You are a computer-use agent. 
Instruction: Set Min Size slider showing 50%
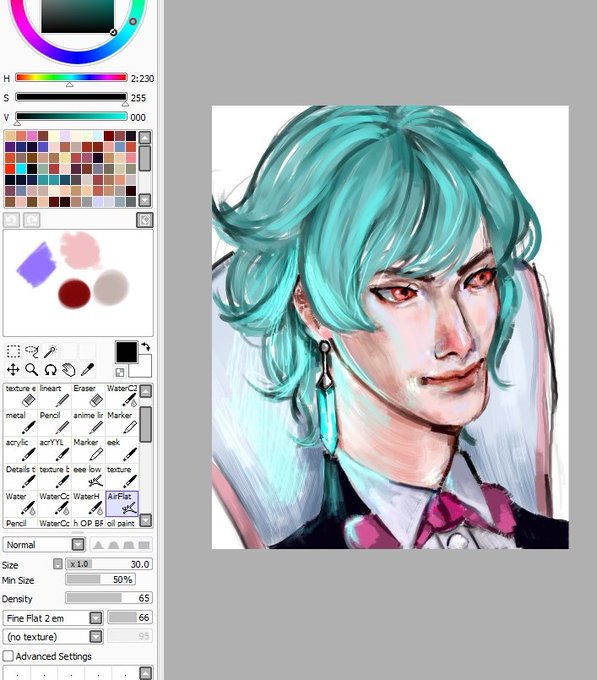(101, 579)
